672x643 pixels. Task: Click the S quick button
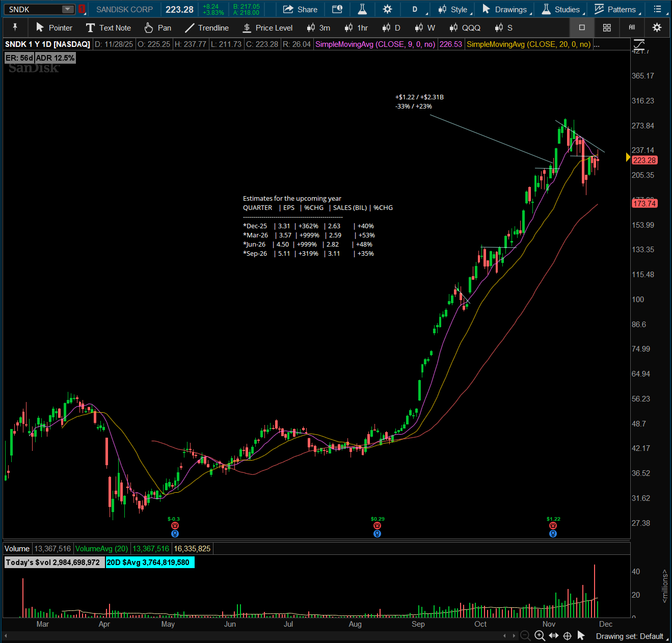click(503, 28)
